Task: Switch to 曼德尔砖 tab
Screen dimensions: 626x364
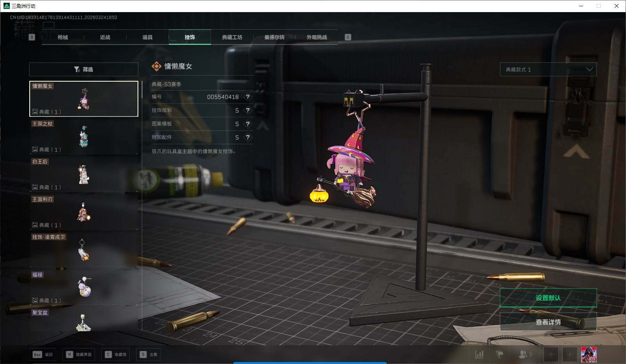Action: tap(274, 37)
